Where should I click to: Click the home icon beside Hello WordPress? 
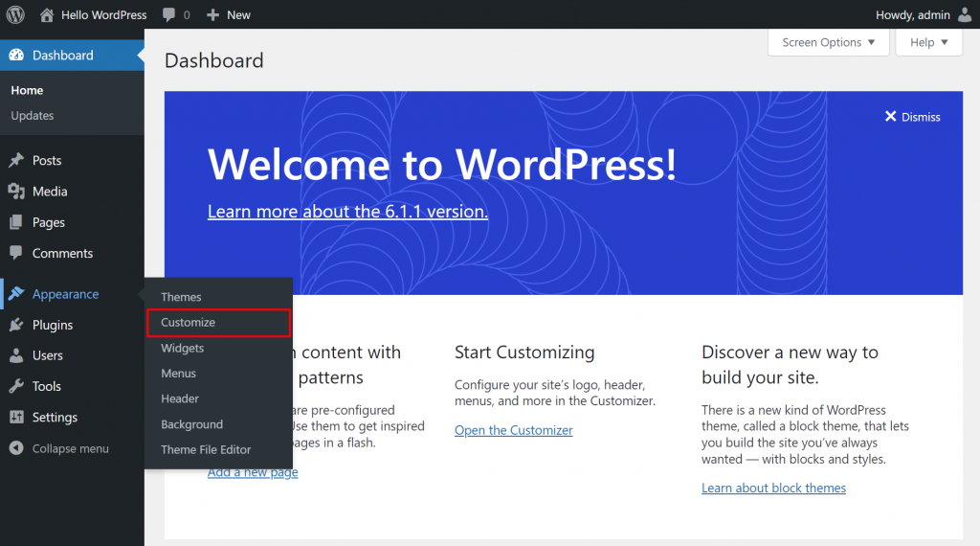pyautogui.click(x=47, y=14)
